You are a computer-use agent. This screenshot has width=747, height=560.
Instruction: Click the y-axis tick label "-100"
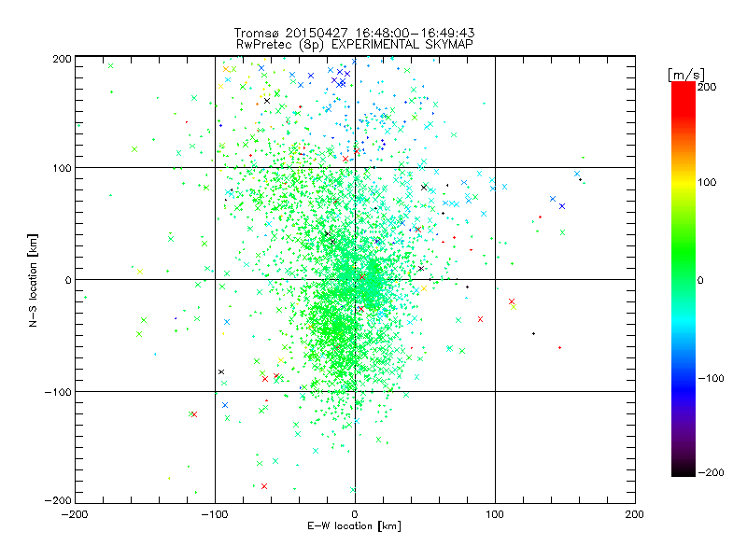pyautogui.click(x=58, y=392)
